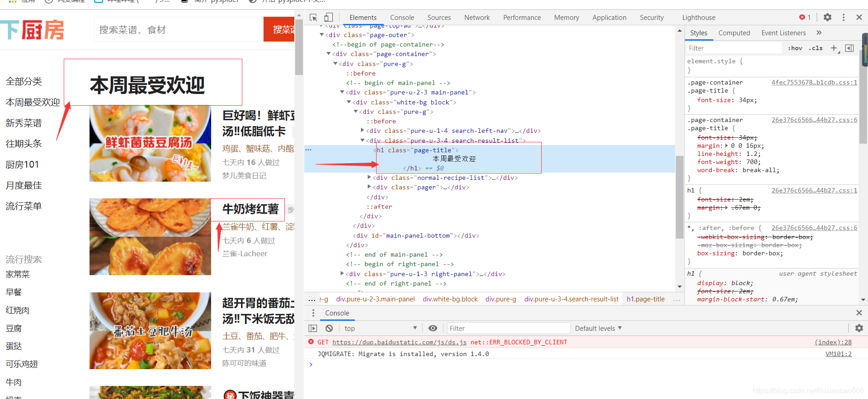868x399 pixels.
Task: Collapse the white-bg block div node
Action: tap(349, 102)
